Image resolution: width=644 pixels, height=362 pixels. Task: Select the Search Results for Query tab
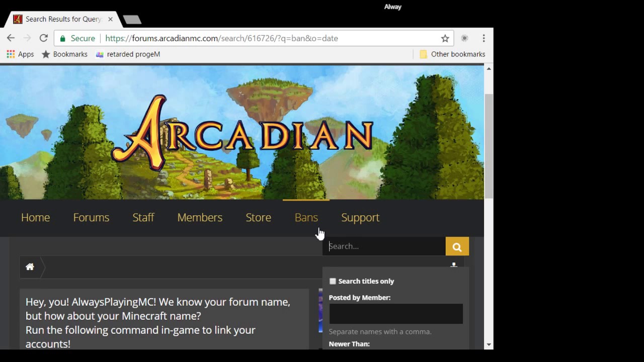click(62, 19)
